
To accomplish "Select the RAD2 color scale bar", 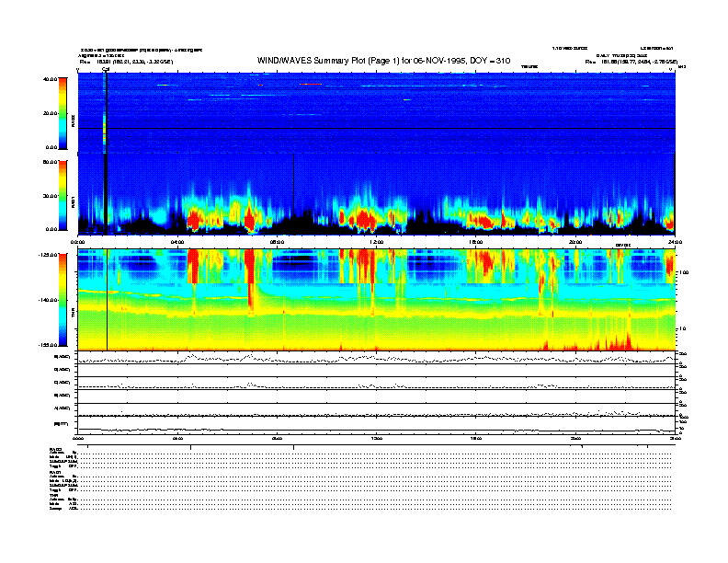I will pyautogui.click(x=63, y=113).
